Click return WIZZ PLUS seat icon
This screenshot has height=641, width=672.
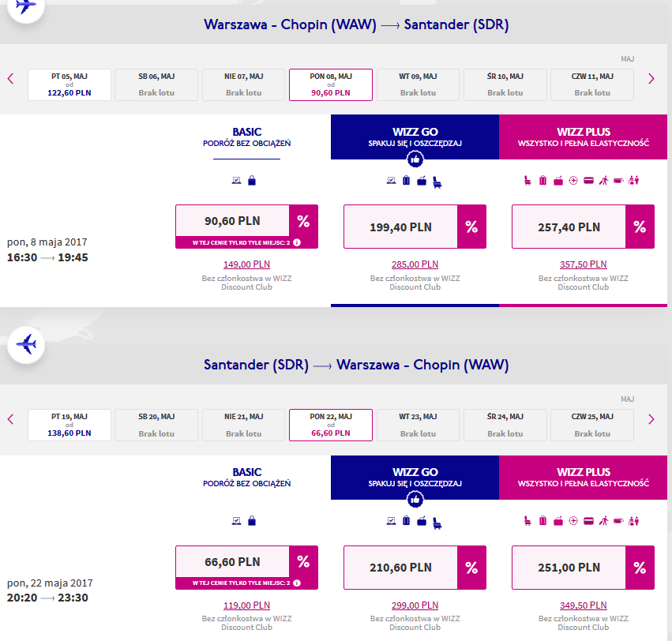[x=527, y=520]
